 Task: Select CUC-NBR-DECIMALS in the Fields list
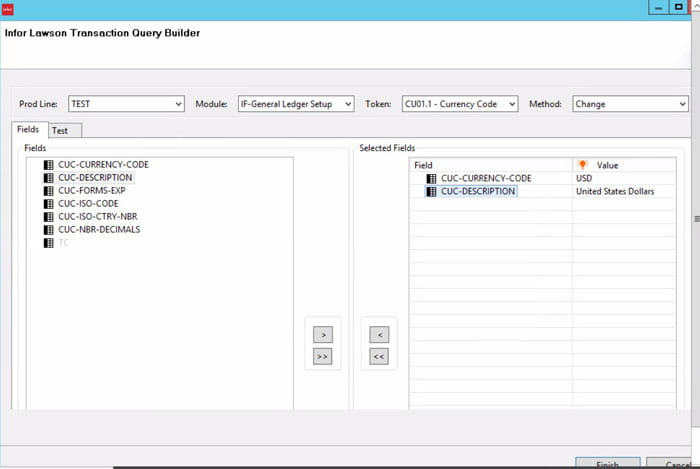pyautogui.click(x=99, y=229)
